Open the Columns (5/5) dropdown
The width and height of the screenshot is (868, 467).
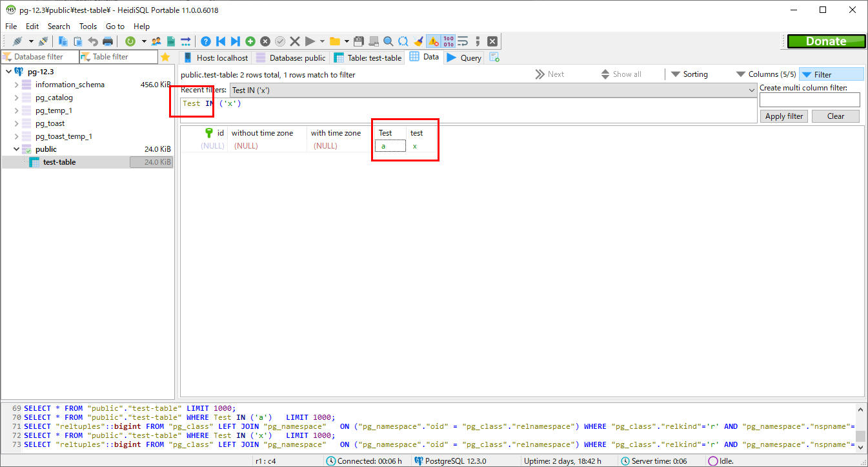pos(769,74)
